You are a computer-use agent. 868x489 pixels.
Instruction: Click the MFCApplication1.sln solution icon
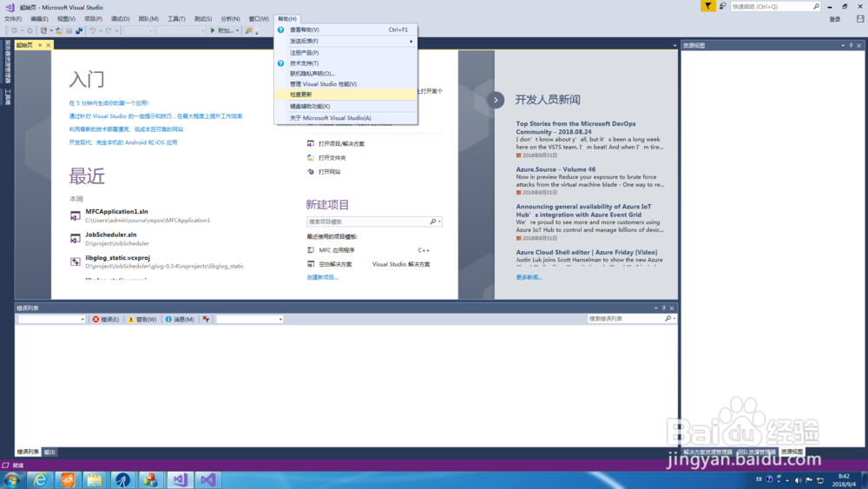tap(76, 216)
